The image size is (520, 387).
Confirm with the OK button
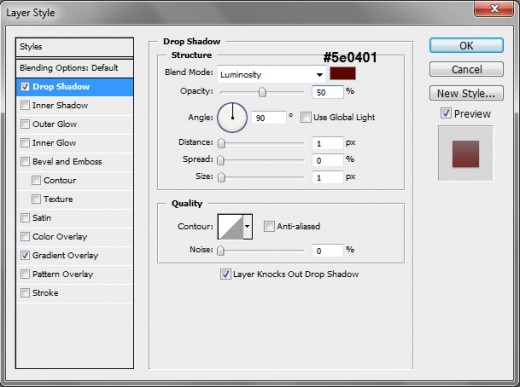pyautogui.click(x=466, y=45)
